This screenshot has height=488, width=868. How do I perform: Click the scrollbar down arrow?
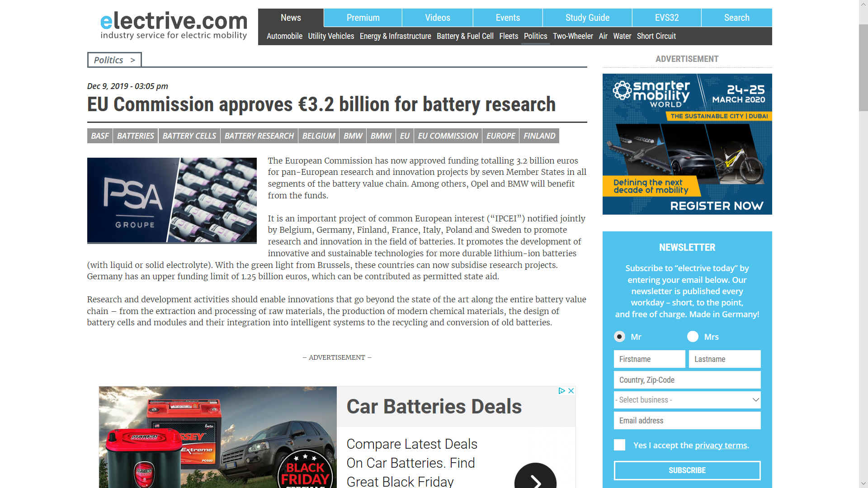pos(863,483)
